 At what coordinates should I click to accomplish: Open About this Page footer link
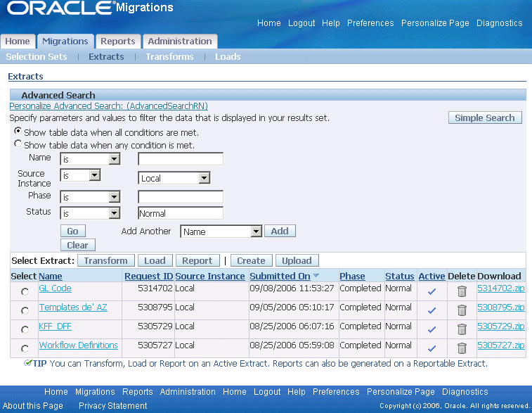point(33,406)
